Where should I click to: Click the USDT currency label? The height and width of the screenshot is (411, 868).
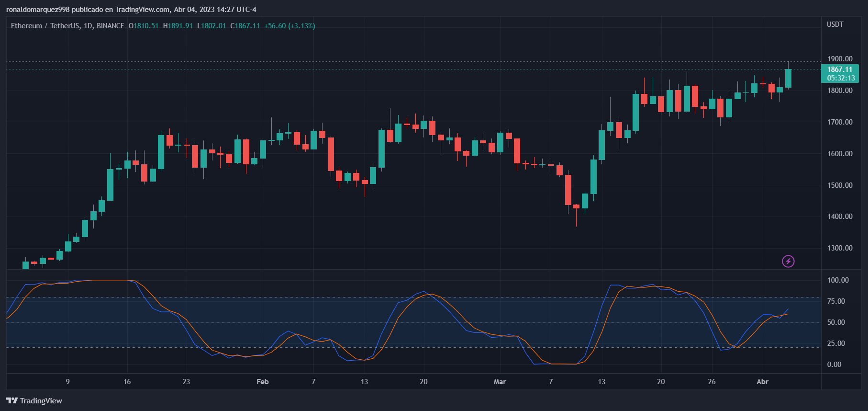pos(835,24)
